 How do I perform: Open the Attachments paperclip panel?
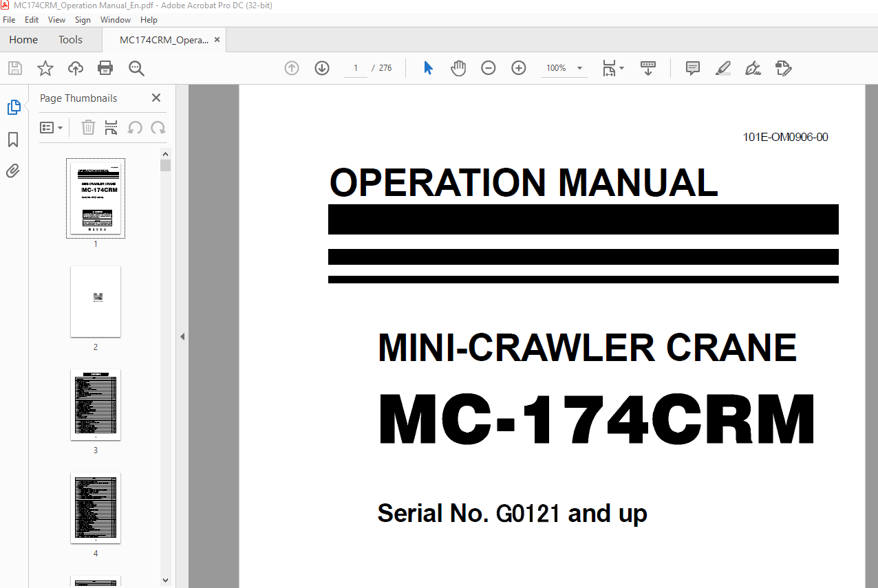(13, 171)
